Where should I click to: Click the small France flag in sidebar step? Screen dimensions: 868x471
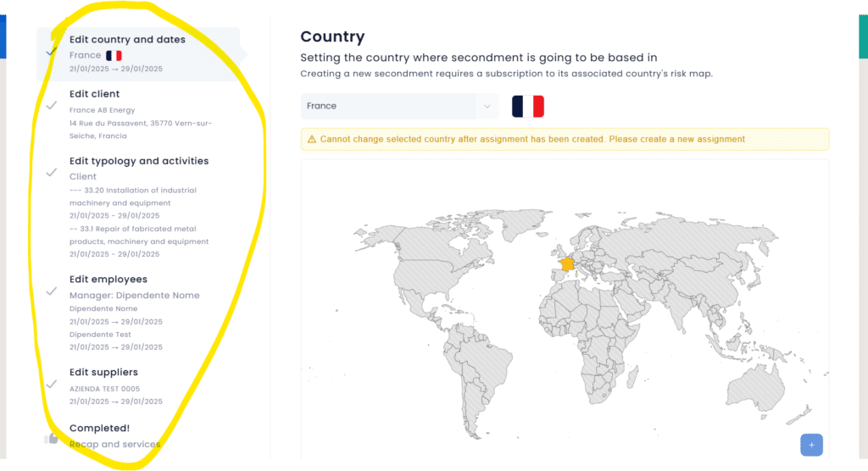point(114,55)
